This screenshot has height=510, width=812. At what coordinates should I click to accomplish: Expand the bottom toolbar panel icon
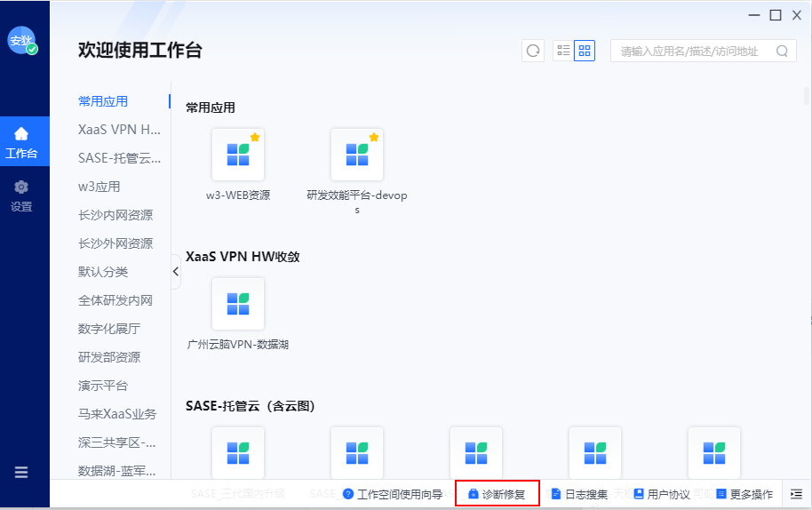(796, 494)
